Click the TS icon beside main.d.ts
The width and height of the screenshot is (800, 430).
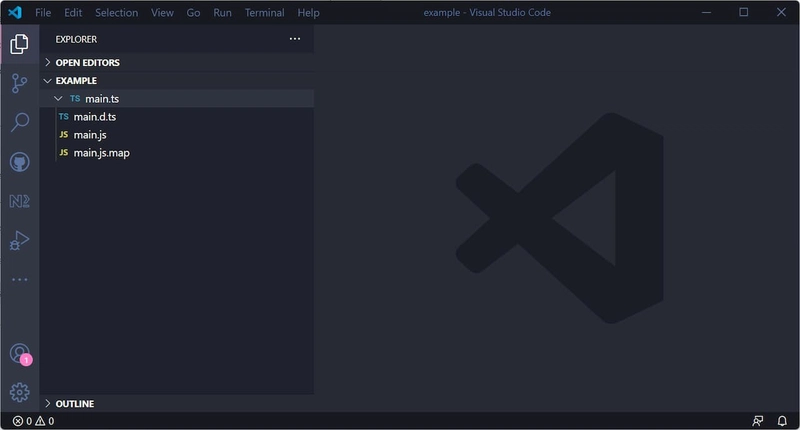[64, 117]
